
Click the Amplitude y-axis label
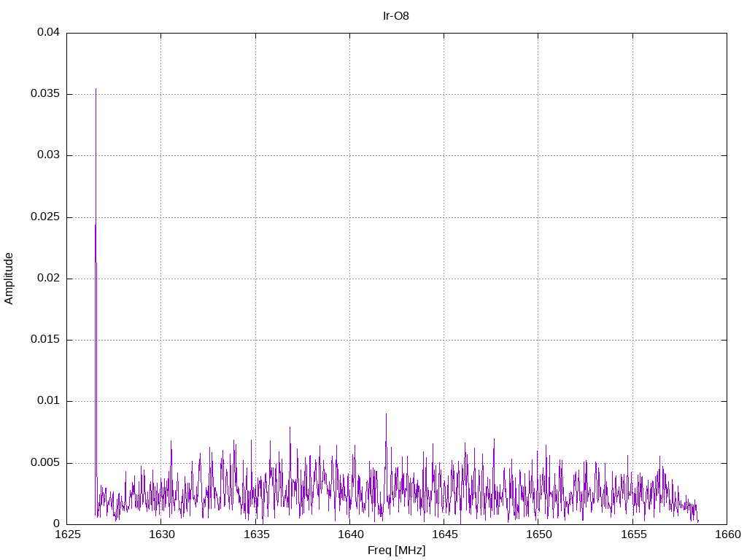(9, 279)
